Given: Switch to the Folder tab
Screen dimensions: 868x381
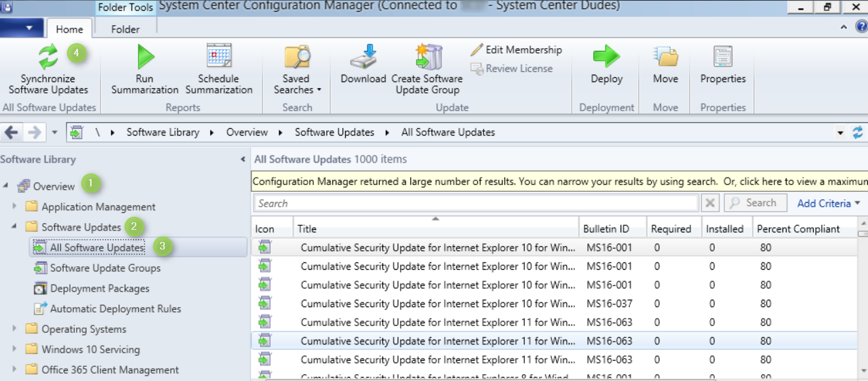Looking at the screenshot, I should 125,29.
